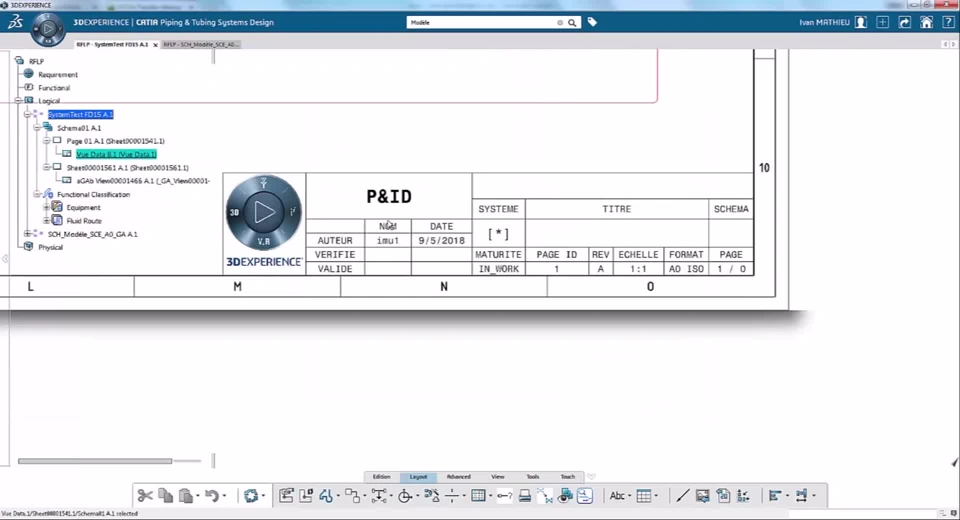960x520 pixels.
Task: Expand the Fluid Route node
Action: [47, 220]
